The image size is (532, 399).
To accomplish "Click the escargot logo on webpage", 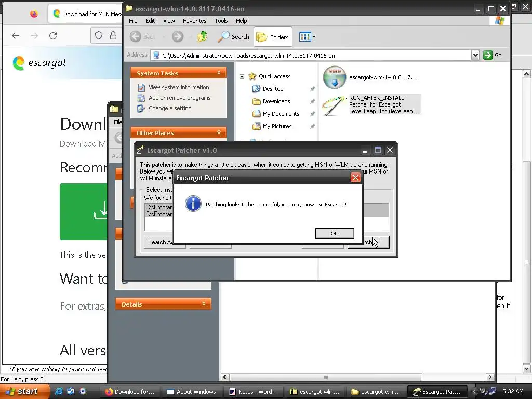I will click(x=39, y=63).
